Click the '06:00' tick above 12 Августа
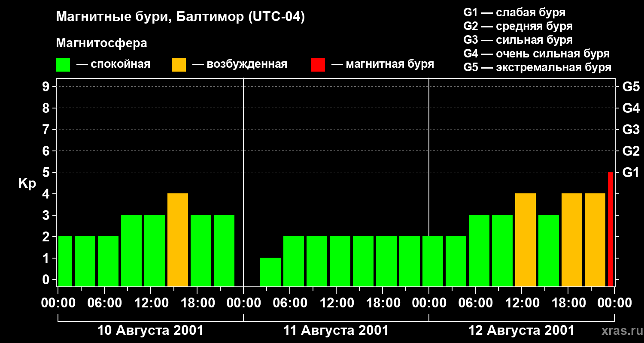644x343 pixels. point(475,303)
